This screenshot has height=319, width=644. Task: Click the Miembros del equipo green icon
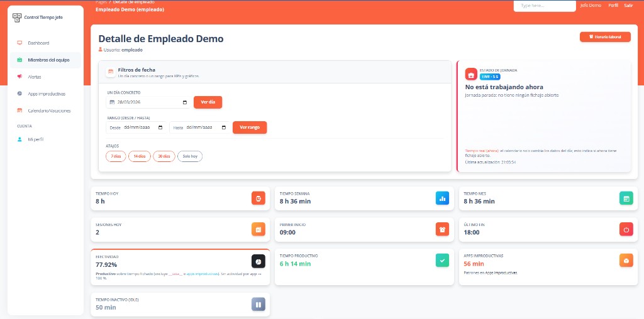(x=19, y=60)
